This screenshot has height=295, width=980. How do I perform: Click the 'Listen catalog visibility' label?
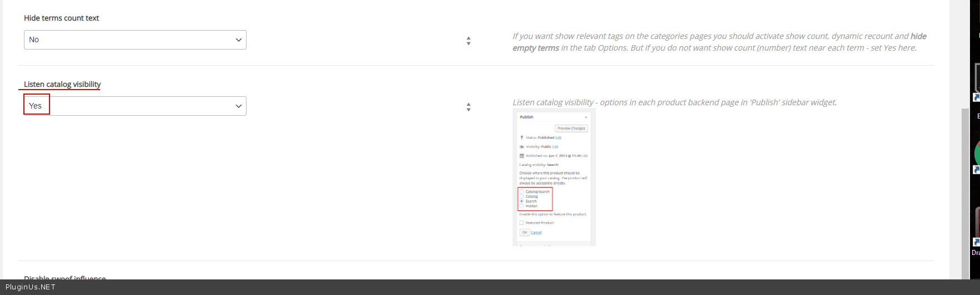click(x=62, y=84)
